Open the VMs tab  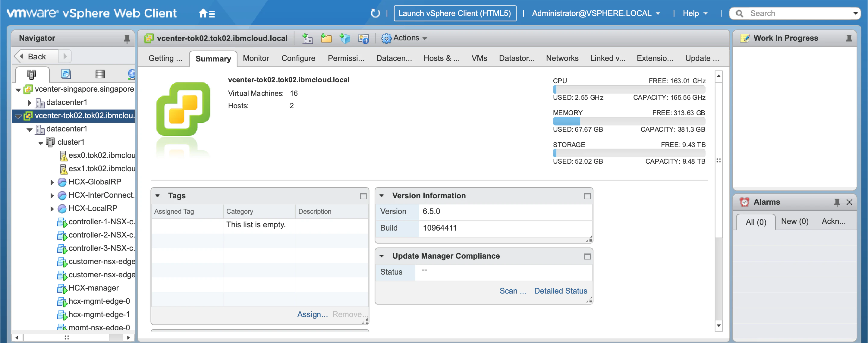[x=479, y=58]
